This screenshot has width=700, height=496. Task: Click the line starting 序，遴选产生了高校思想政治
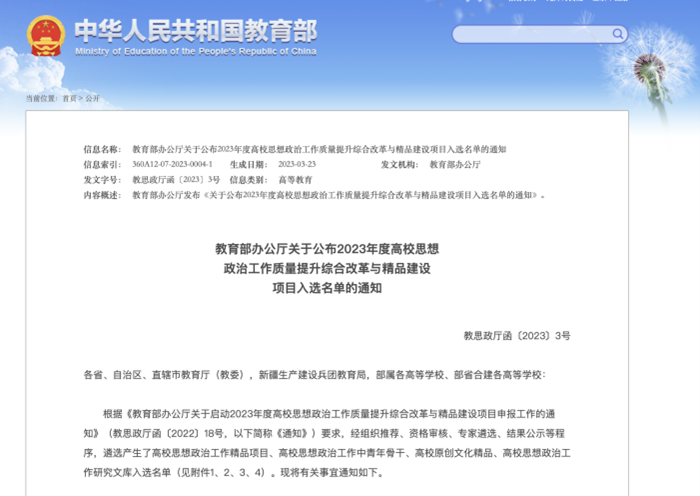pos(327,453)
